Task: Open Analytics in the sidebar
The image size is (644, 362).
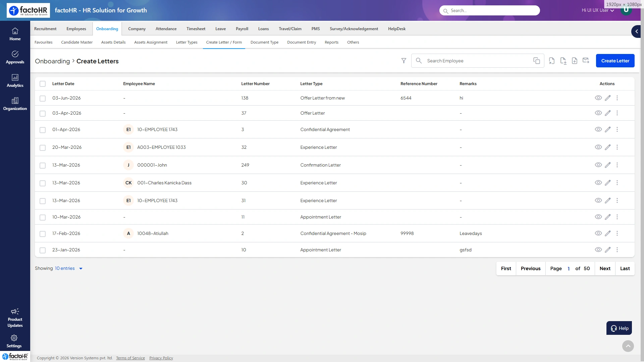Action: click(15, 81)
